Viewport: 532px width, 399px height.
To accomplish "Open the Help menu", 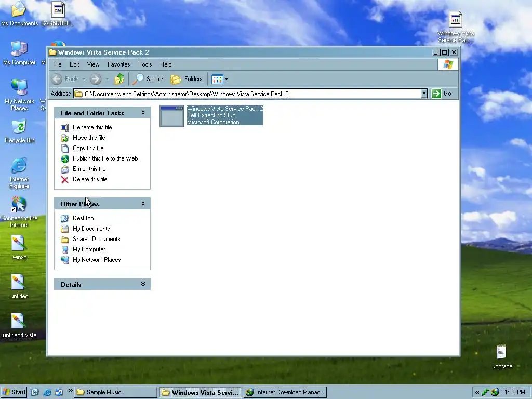I will 166,64.
